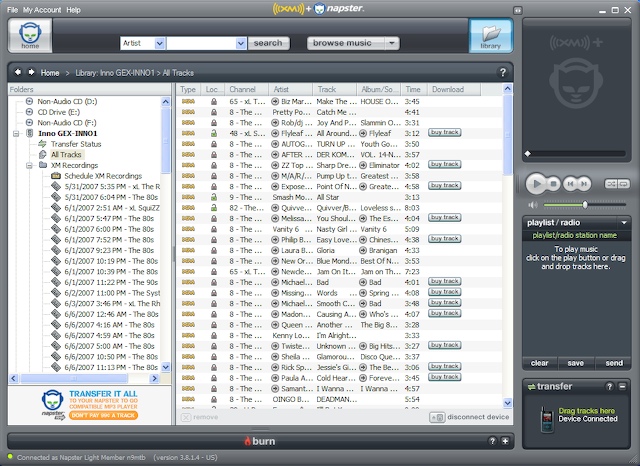The height and width of the screenshot is (466, 640).
Task: Click the search button
Action: (268, 43)
